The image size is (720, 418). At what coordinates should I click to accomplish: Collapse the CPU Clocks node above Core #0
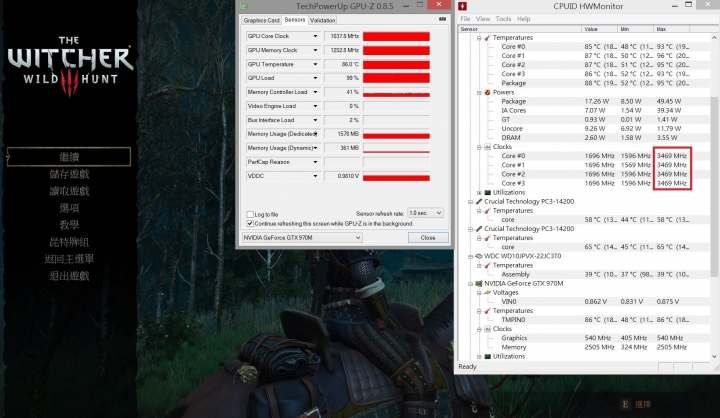(x=479, y=147)
